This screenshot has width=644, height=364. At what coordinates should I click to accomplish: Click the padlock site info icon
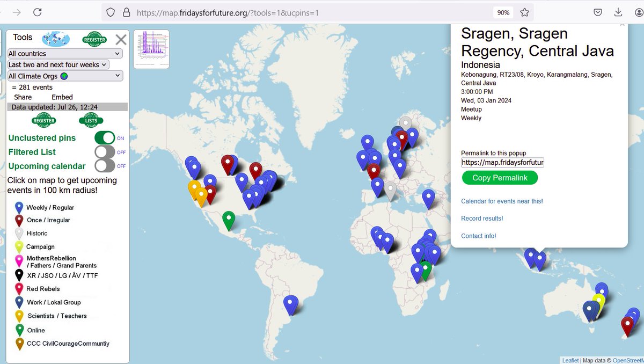click(x=126, y=12)
